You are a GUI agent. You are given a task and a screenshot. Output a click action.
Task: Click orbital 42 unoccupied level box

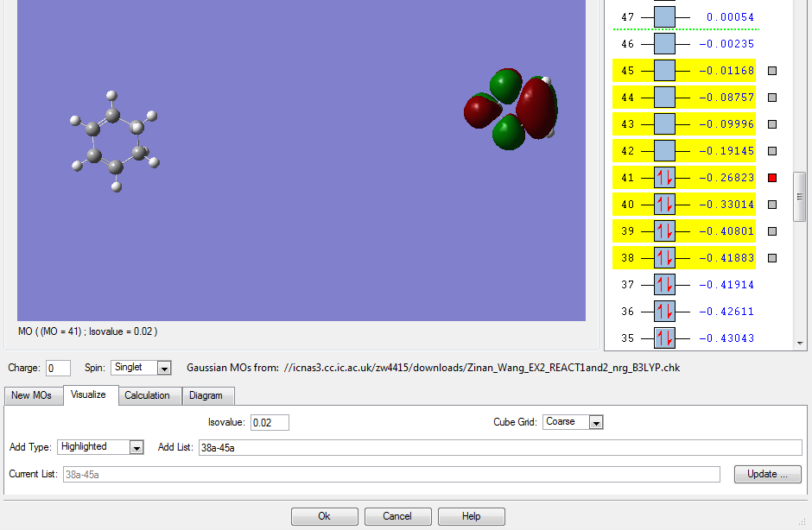point(664,151)
